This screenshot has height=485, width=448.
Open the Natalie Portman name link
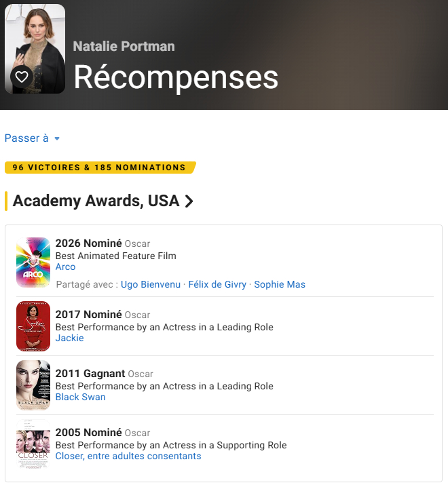[124, 46]
